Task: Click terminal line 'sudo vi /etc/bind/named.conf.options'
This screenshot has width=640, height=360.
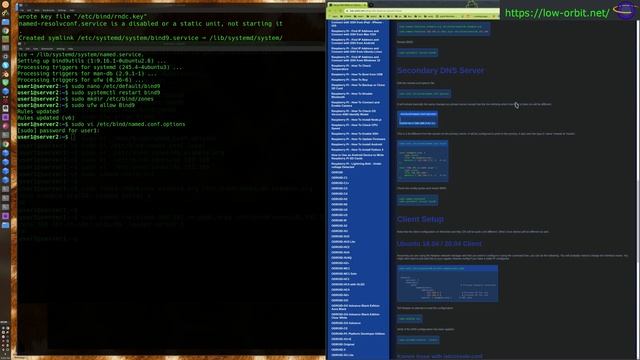Action: click(128, 124)
